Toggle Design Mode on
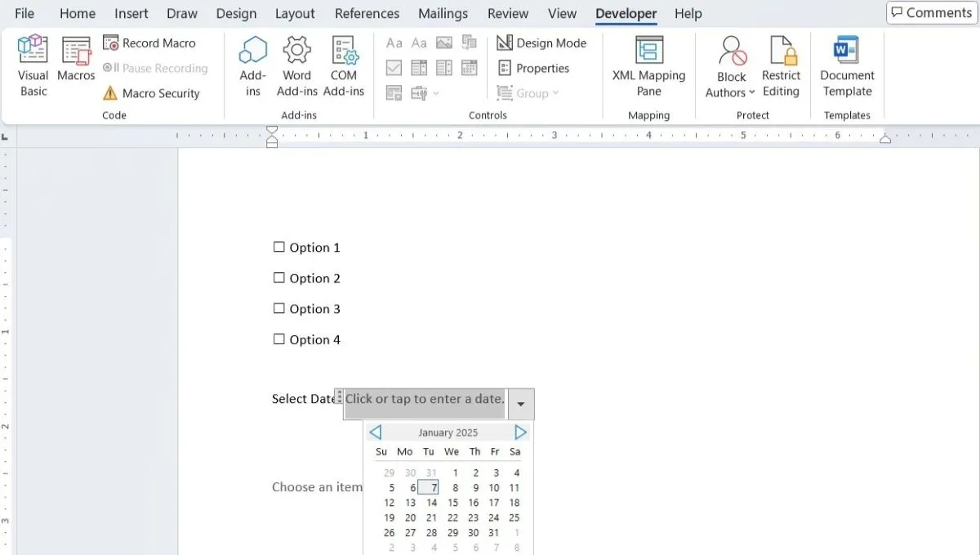980x555 pixels. [542, 43]
